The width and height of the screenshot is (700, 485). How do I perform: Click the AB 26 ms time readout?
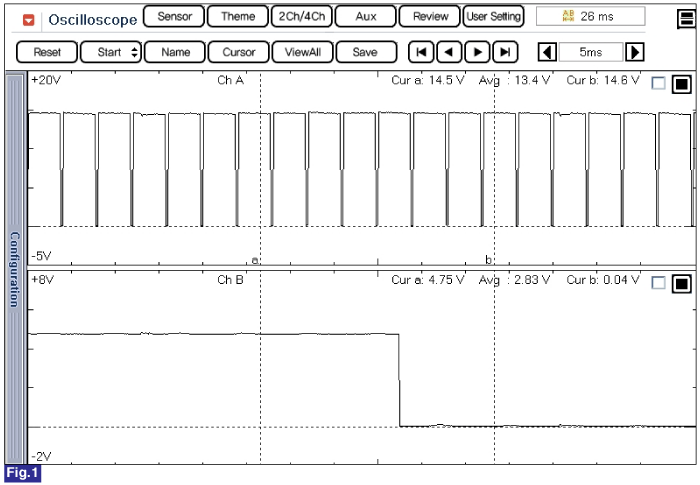pos(590,17)
